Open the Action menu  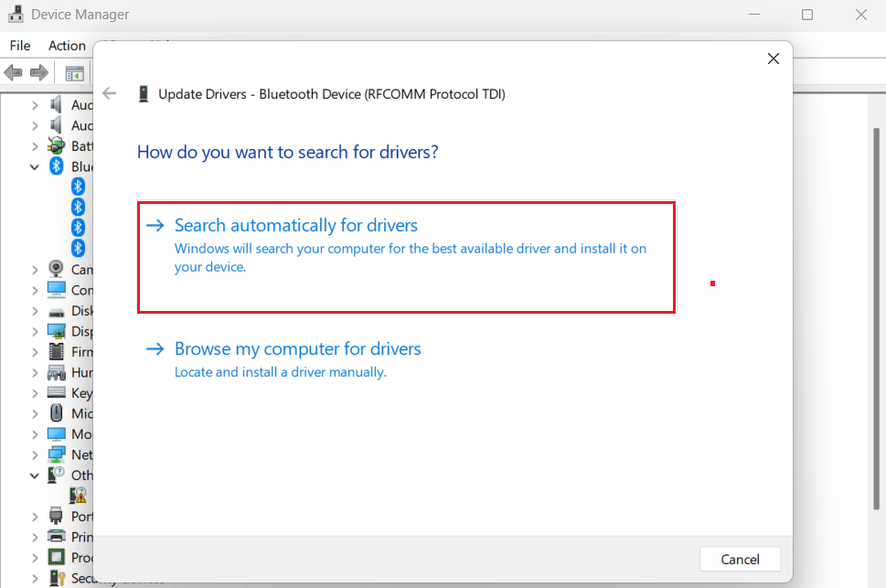click(67, 45)
